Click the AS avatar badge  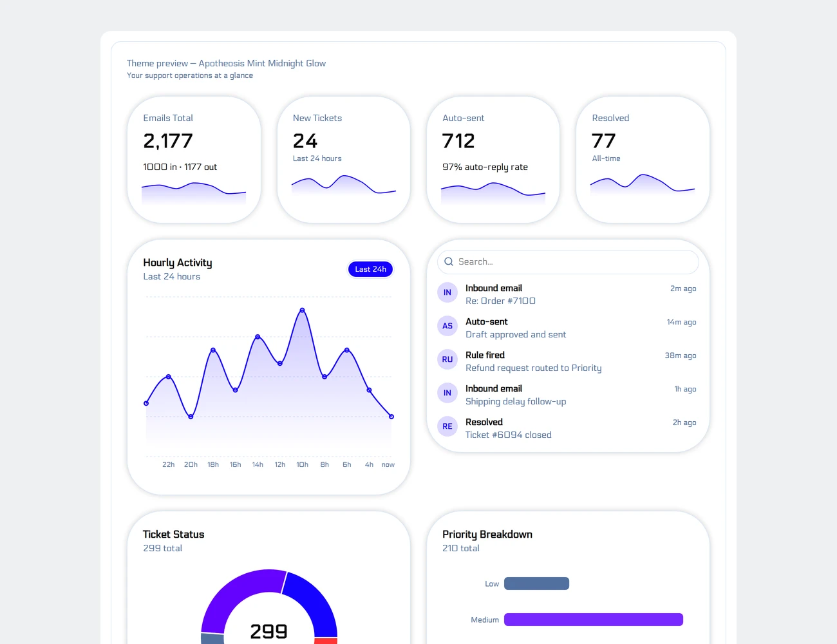(447, 326)
